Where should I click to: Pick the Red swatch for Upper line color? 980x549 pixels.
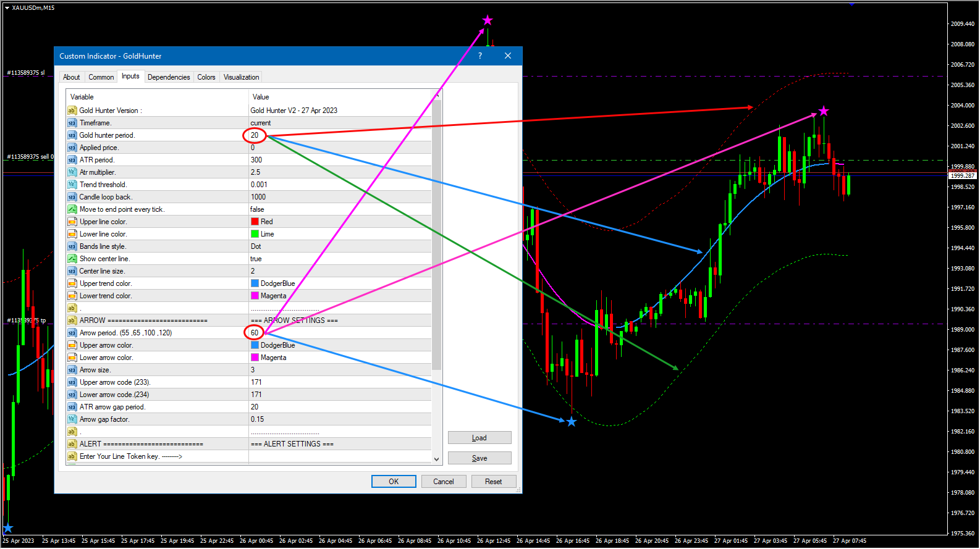(x=255, y=222)
